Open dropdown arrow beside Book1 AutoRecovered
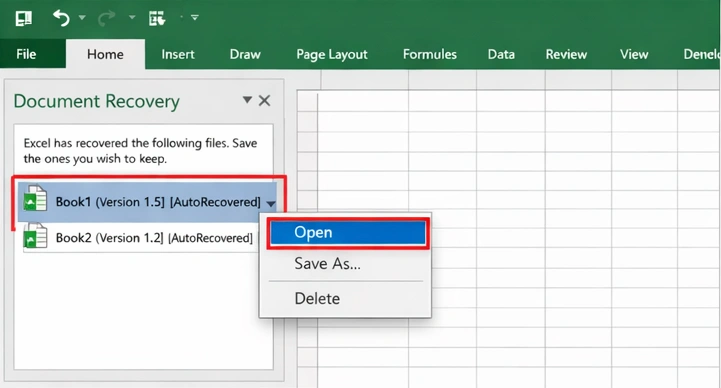Image resolution: width=721 pixels, height=388 pixels. point(271,203)
